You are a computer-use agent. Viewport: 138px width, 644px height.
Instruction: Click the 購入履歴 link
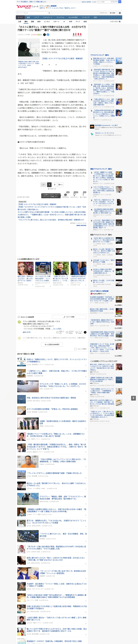tap(112, 13)
